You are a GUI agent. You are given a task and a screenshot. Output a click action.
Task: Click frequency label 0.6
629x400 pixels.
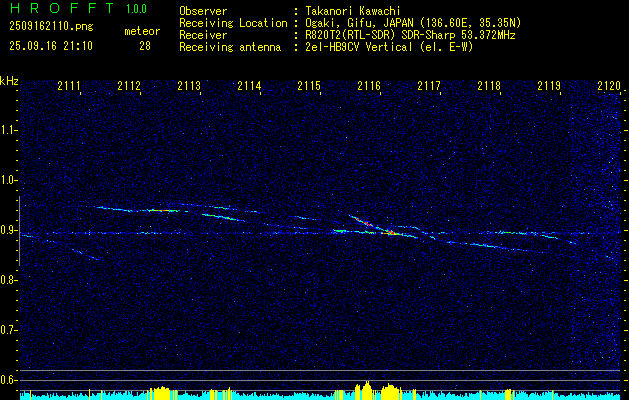point(7,380)
